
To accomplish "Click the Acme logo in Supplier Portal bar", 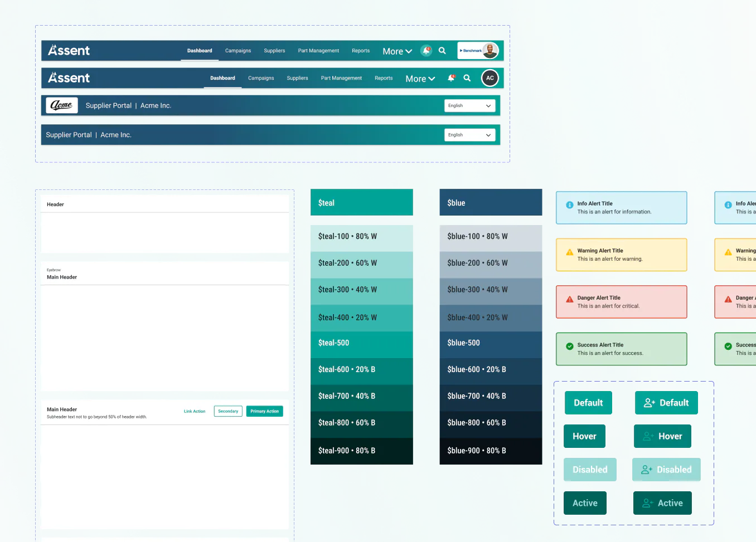I will coord(62,105).
